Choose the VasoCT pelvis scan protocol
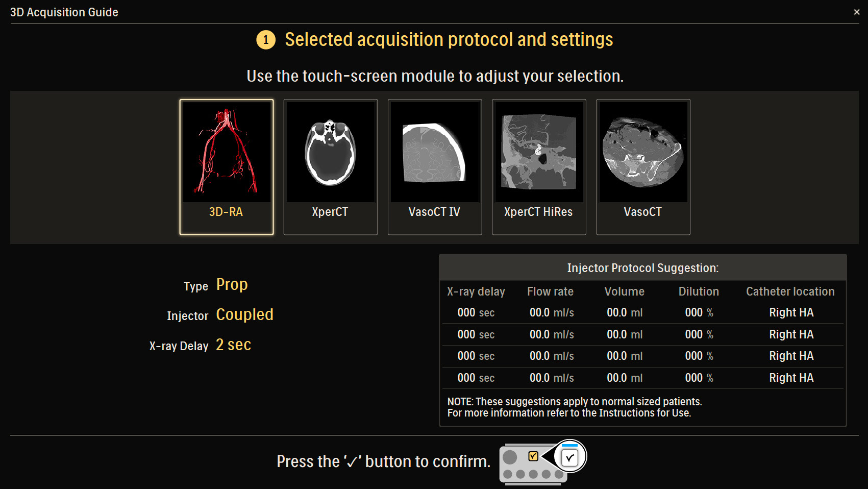Image resolution: width=868 pixels, height=489 pixels. click(643, 167)
